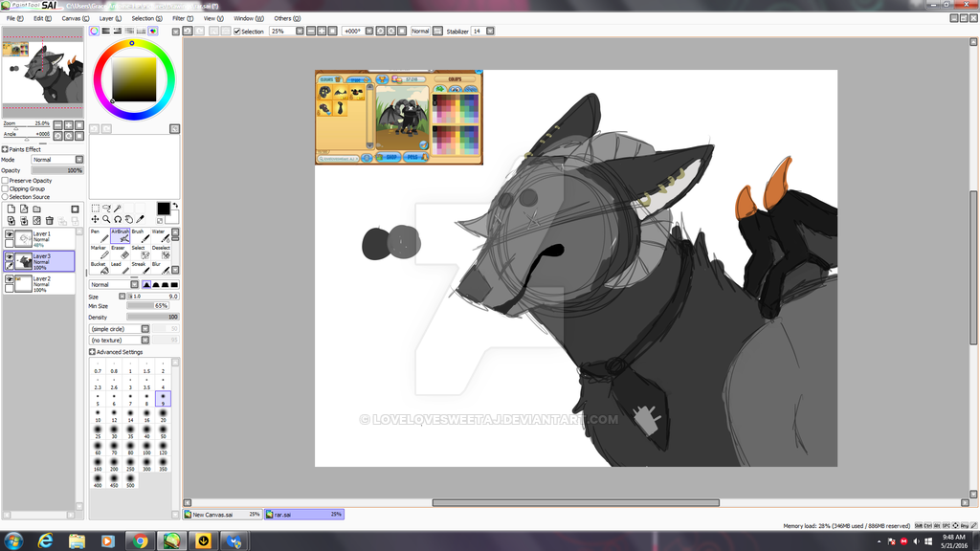Check the Clipping Group option
This screenshot has width=980, height=551.
(6, 188)
